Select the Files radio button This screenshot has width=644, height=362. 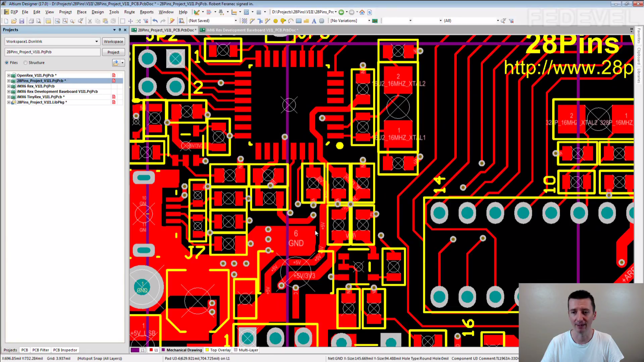pyautogui.click(x=7, y=63)
